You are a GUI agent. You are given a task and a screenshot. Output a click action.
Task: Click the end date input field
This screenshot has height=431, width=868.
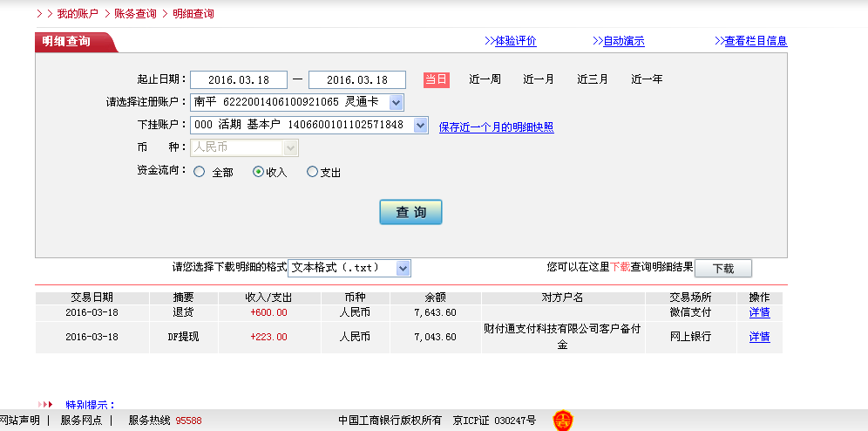tap(357, 80)
